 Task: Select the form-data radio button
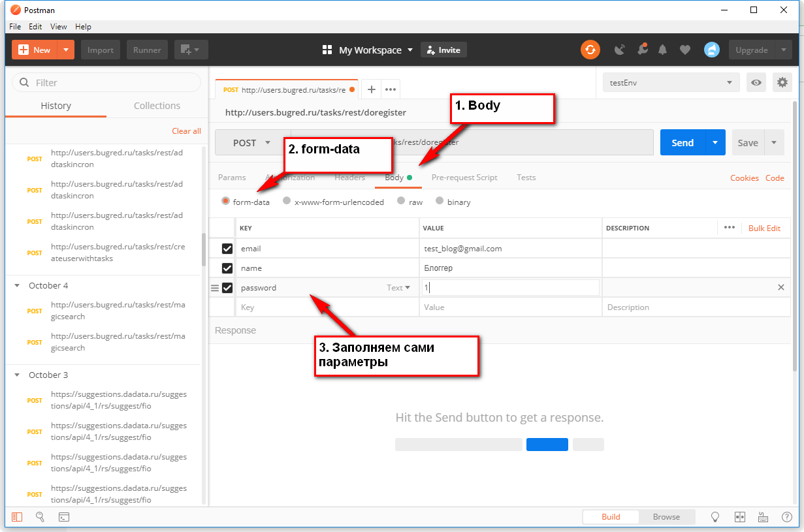[226, 202]
